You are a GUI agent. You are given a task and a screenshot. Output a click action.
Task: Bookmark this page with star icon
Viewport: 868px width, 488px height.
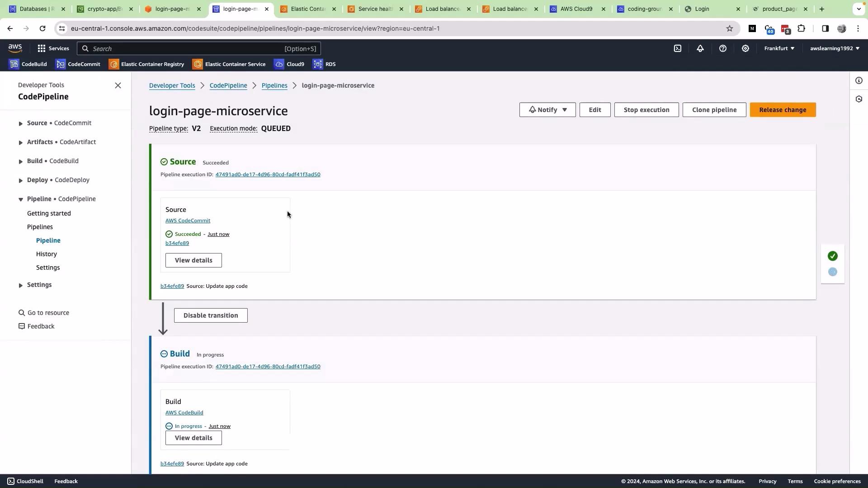click(x=730, y=28)
